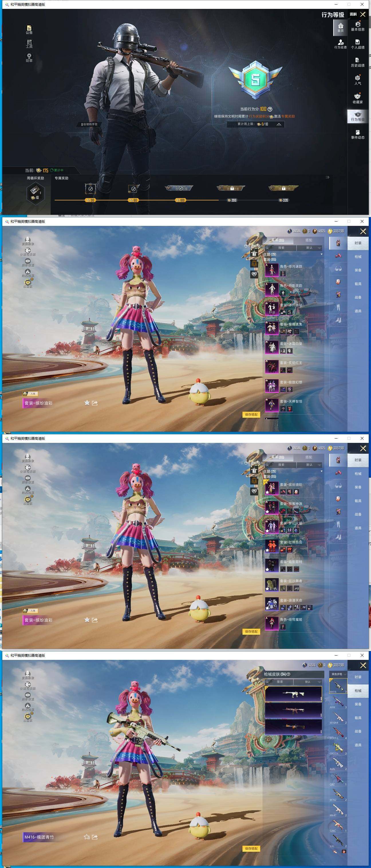Click the locked reward above the 200 milestone
The image size is (371, 868).
point(231,188)
